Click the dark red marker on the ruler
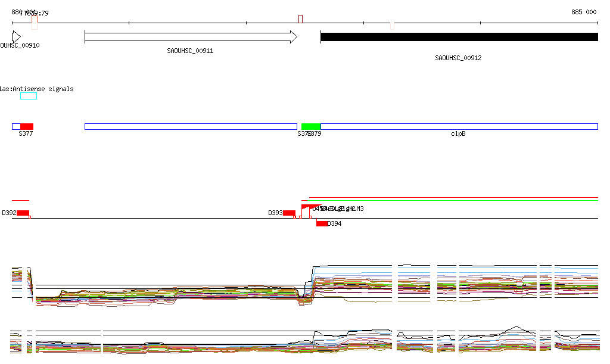This screenshot has width=610, height=364. pyautogui.click(x=301, y=19)
